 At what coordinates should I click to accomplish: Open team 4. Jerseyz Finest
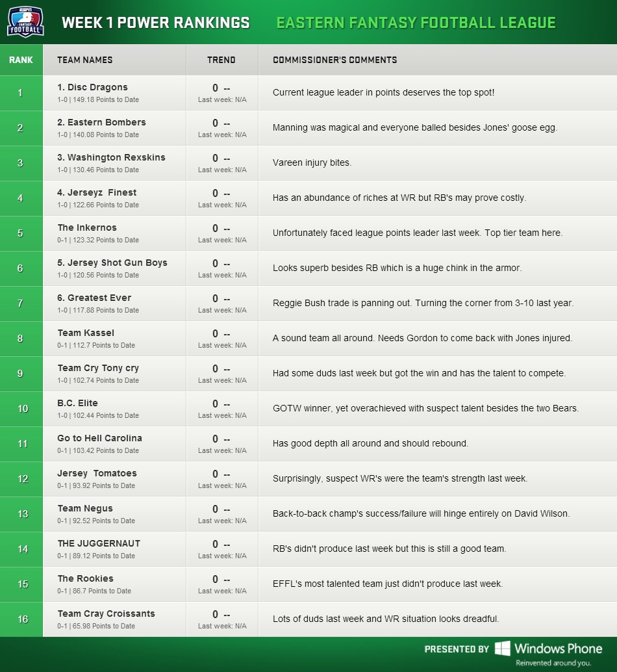97,192
